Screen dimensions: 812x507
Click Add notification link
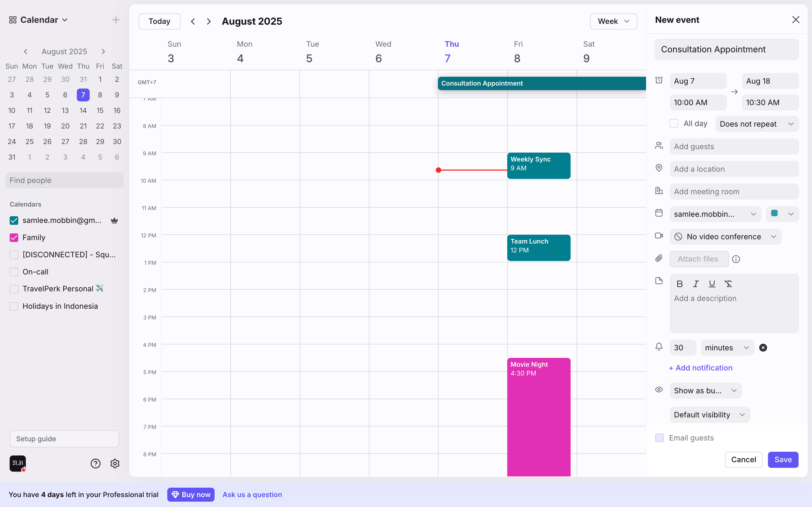coord(700,368)
